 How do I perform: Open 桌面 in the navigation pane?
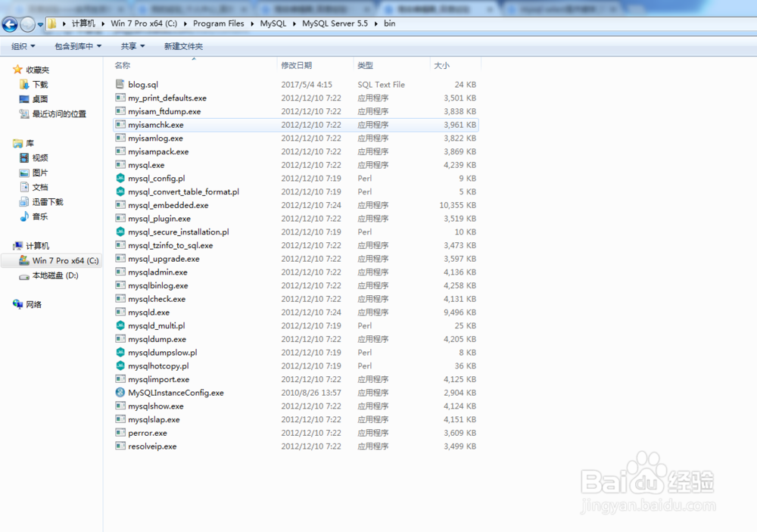click(40, 99)
